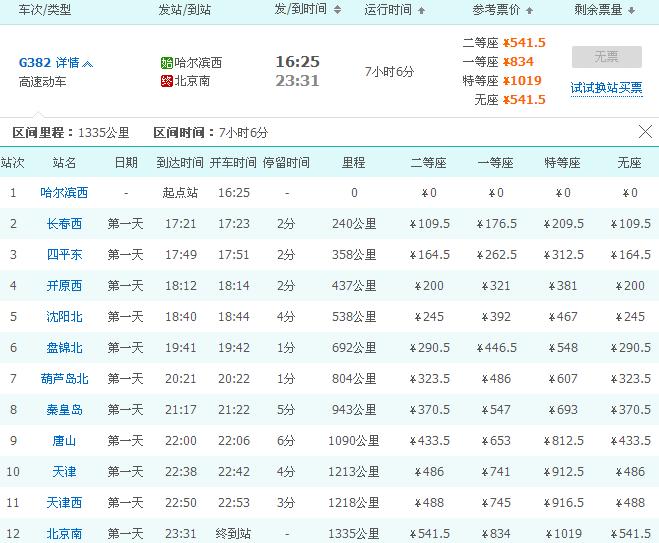The height and width of the screenshot is (543, 659).
Task: Click the 区间时间 7小时6分 text
Action: coord(211,133)
